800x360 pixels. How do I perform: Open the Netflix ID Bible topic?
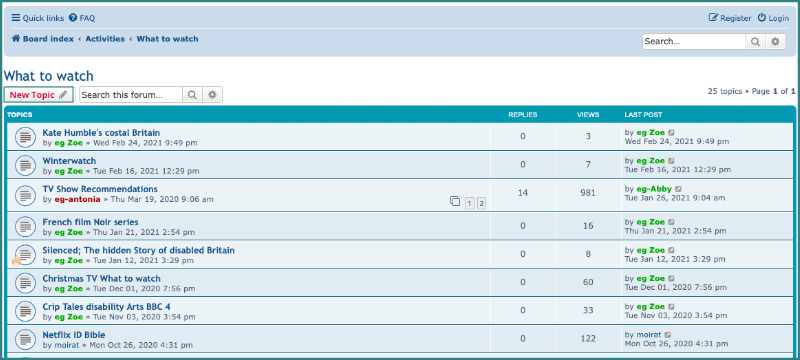(x=74, y=335)
